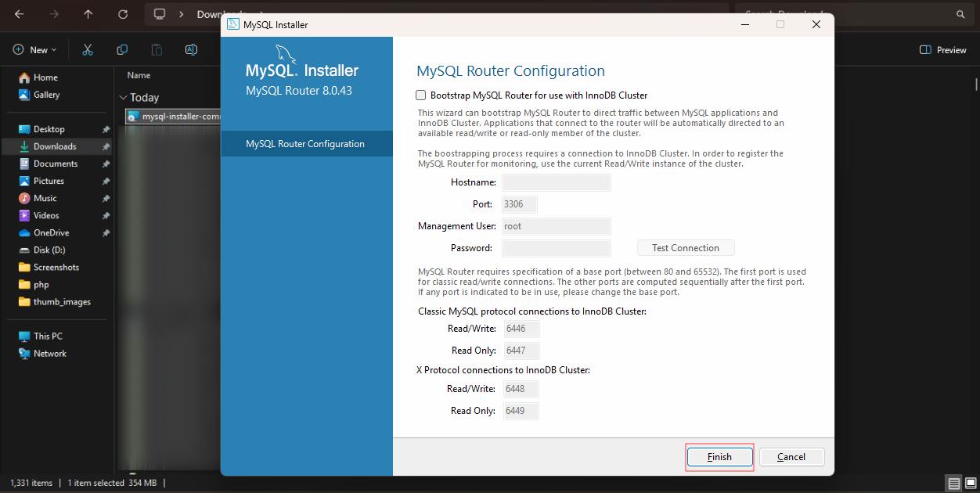Enable Bootstrap MySQL Router for InnoDB Cluster checkbox
980x493 pixels.
pyautogui.click(x=422, y=95)
